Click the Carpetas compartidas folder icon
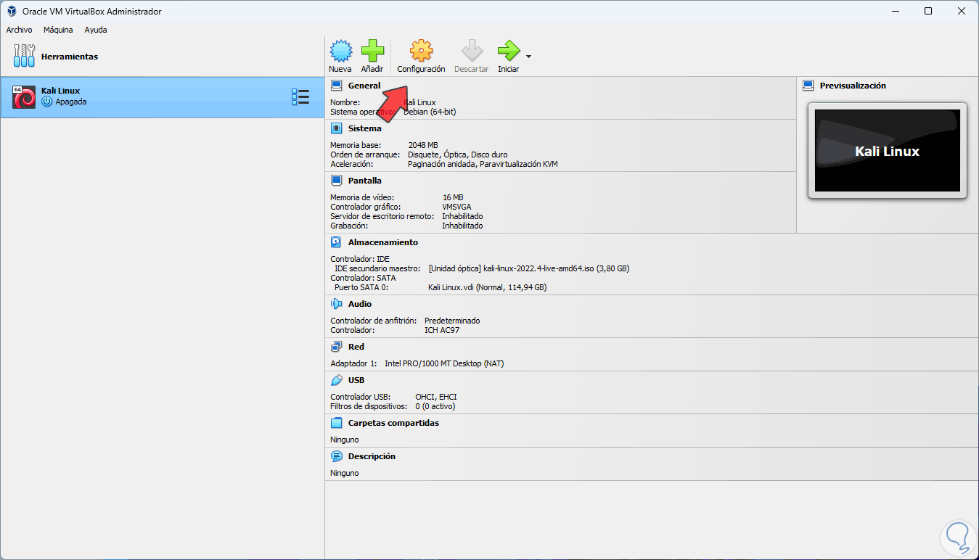The image size is (979, 560). tap(336, 423)
